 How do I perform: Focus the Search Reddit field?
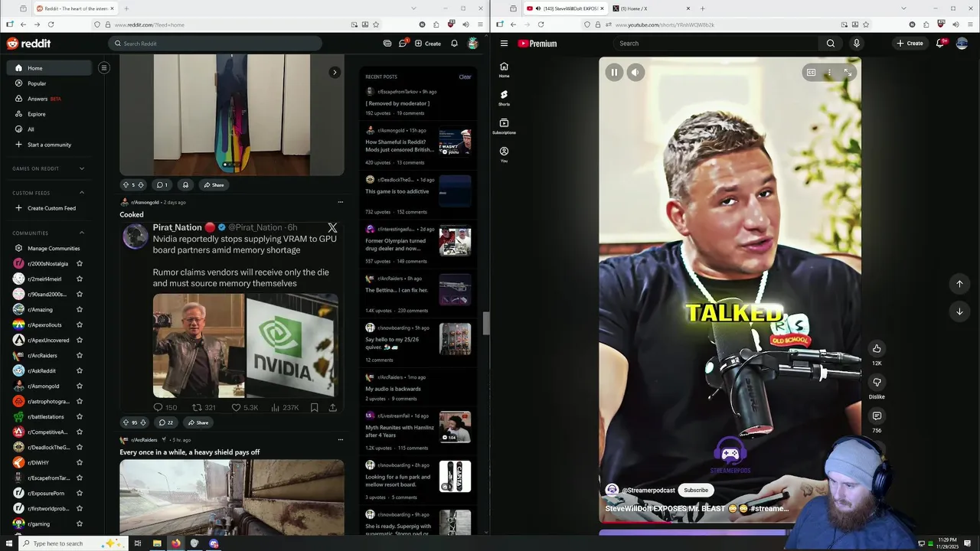(x=215, y=44)
